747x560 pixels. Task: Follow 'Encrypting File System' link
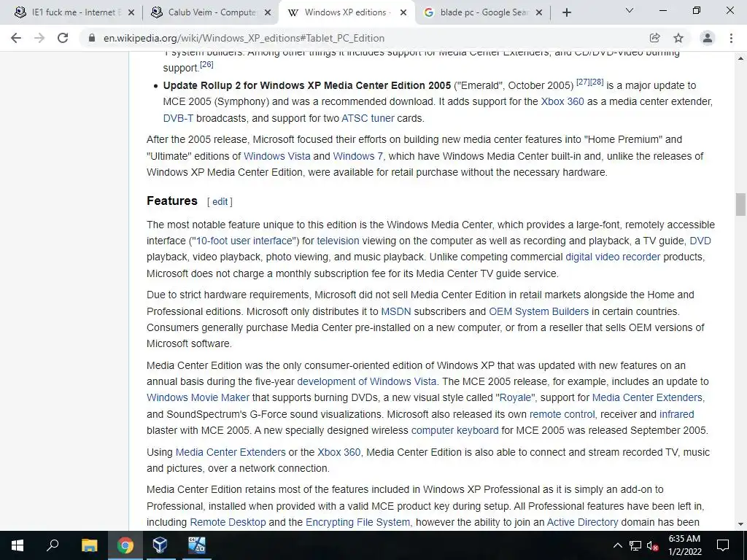click(357, 522)
